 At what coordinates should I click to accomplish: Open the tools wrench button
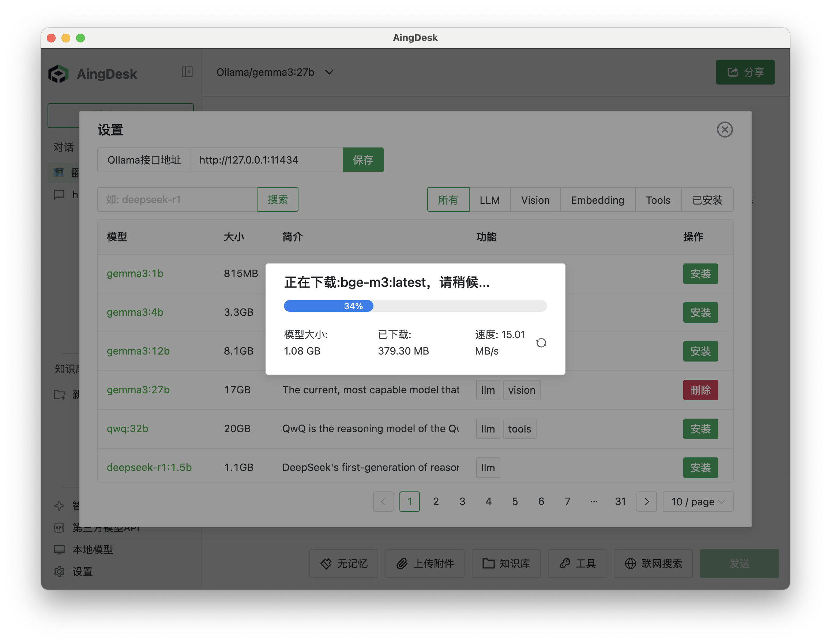[577, 563]
